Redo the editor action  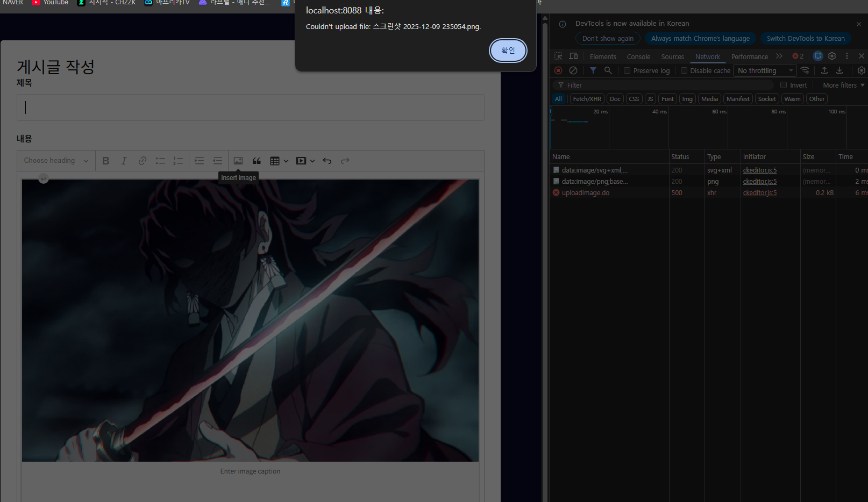click(x=345, y=161)
